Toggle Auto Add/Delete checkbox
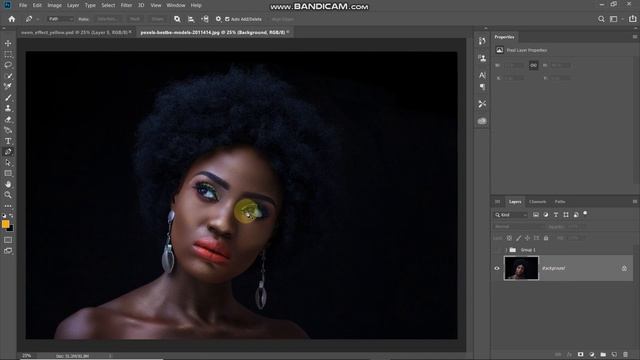This screenshot has width=640, height=360. pyautogui.click(x=227, y=19)
